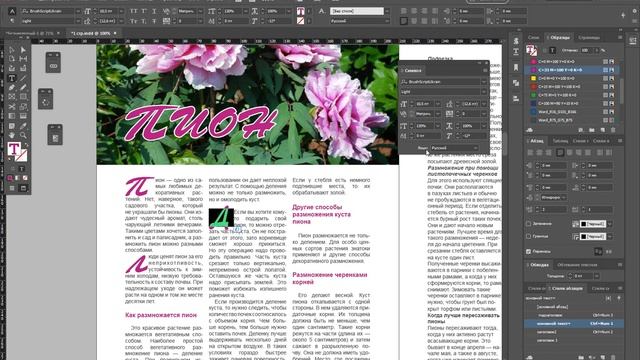Viewport: 640px width, 360px height.
Task: Select the Gradient Swatch tool
Action: (12, 116)
